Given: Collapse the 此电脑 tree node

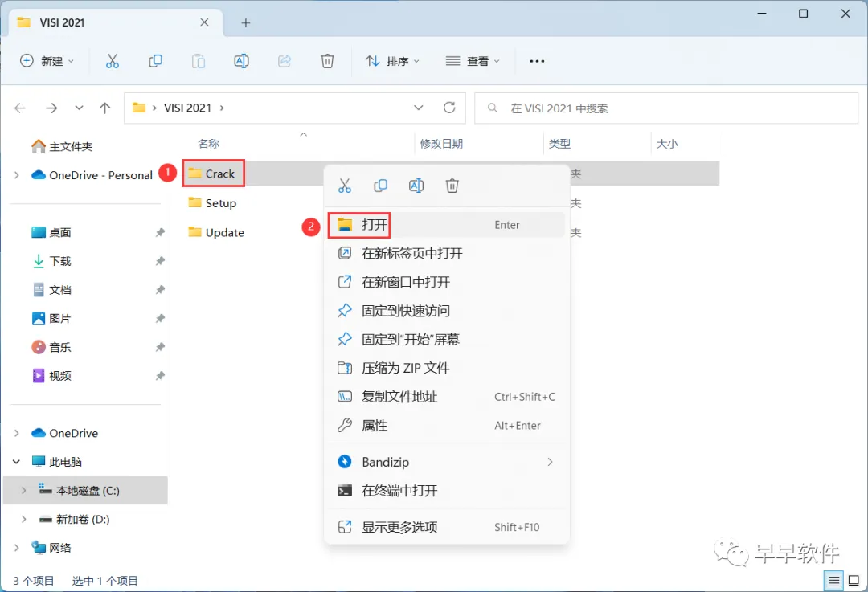Looking at the screenshot, I should pos(17,462).
